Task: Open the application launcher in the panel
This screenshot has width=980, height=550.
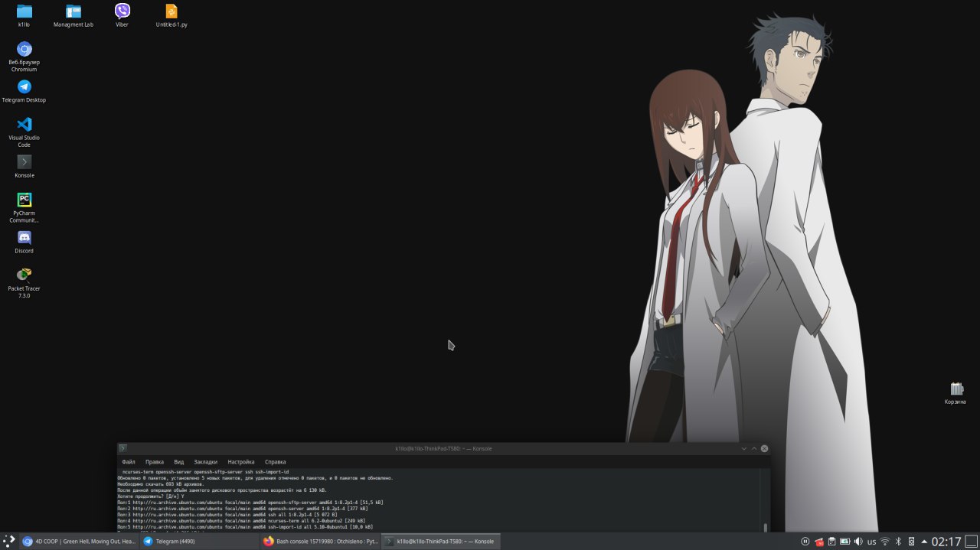Action: 8,541
